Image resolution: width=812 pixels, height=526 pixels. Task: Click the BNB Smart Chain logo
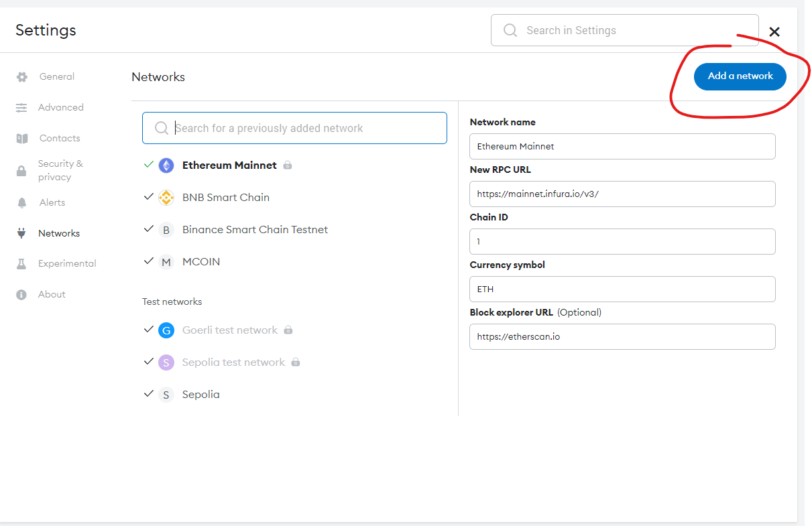(x=166, y=198)
